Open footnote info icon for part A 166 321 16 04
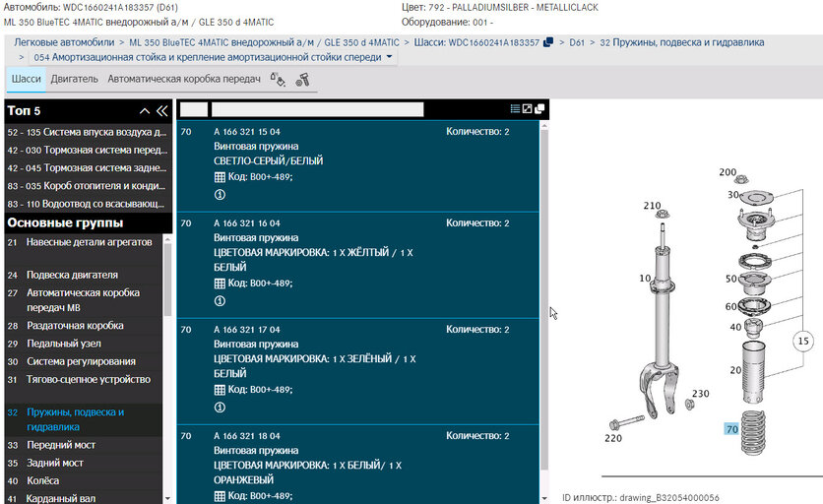 (220, 301)
